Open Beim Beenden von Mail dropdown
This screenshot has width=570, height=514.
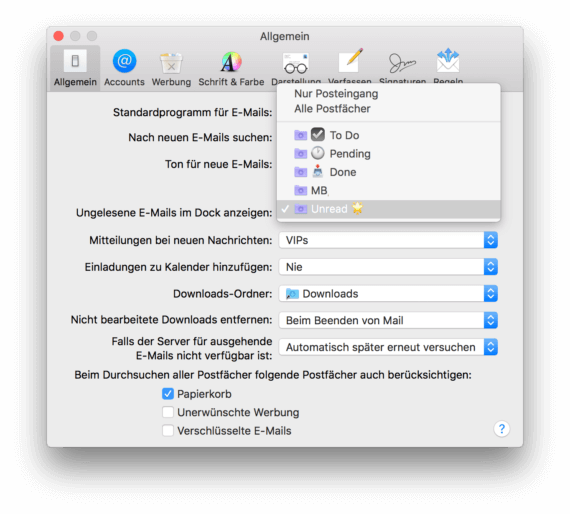coord(388,321)
